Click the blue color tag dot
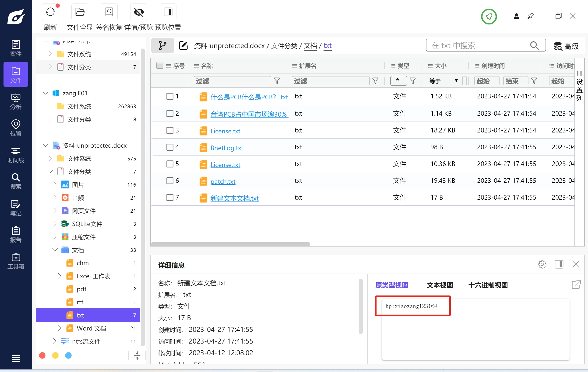The width and height of the screenshot is (588, 372). click(x=68, y=355)
